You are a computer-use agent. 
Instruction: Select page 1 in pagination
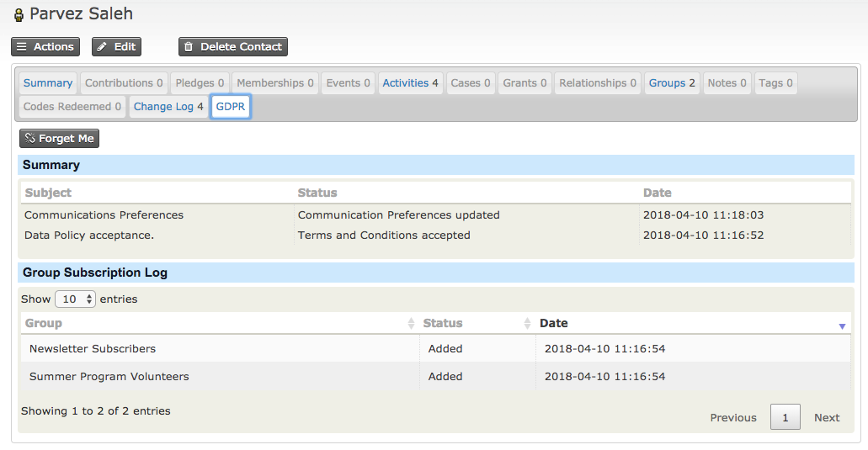pyautogui.click(x=785, y=417)
